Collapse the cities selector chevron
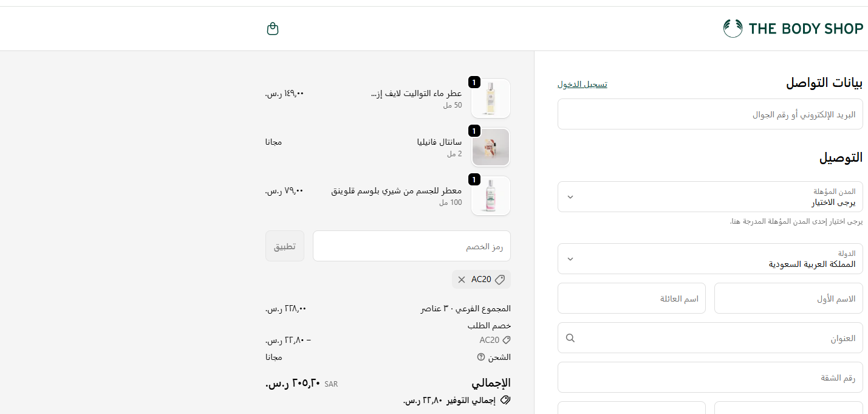868x414 pixels. click(570, 196)
